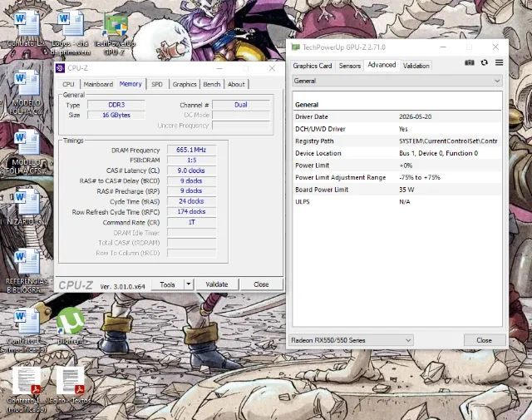Open the Bench tab in CPU-Z
The height and width of the screenshot is (420, 532).
click(x=212, y=84)
